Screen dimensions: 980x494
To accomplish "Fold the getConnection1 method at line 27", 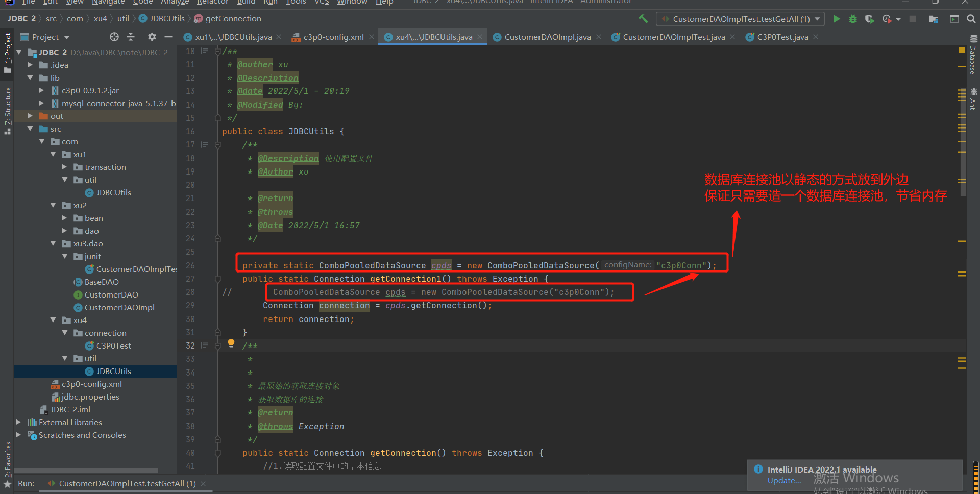I will (218, 279).
